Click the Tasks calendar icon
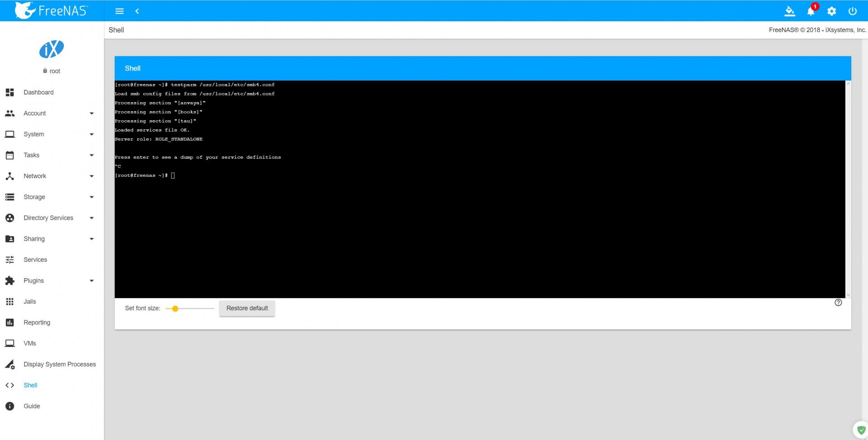 tap(9, 155)
